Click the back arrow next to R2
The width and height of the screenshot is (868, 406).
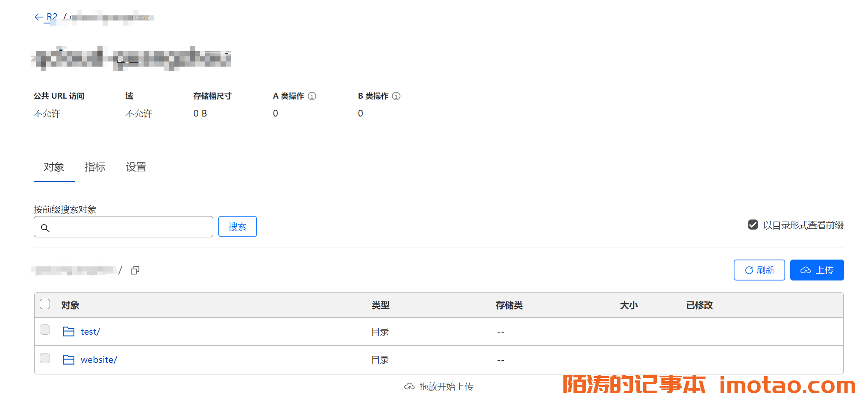tap(38, 17)
